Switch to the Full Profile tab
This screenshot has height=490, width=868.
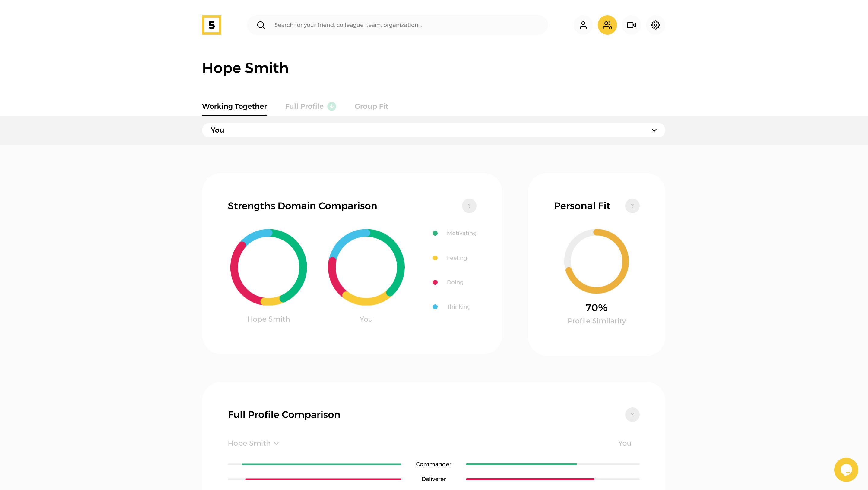click(x=304, y=106)
